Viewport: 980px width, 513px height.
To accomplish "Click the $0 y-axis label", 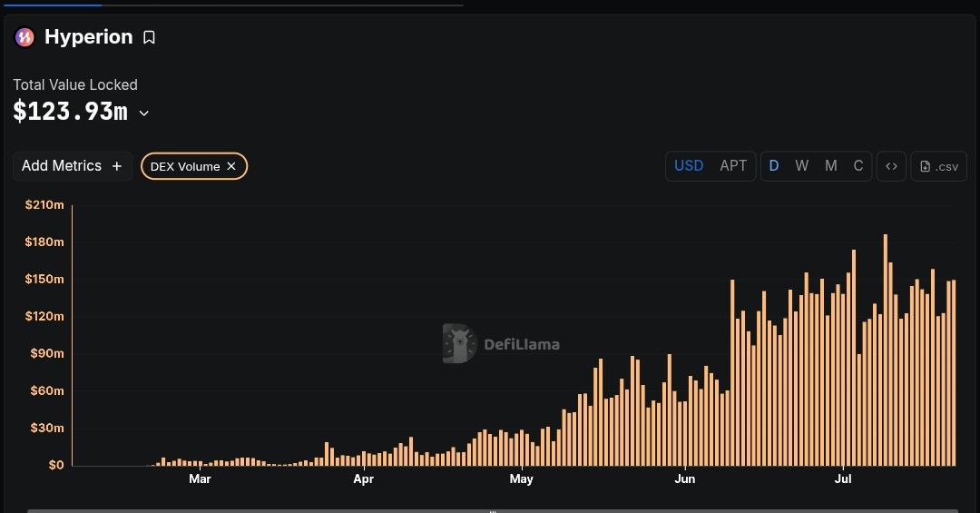I will [56, 465].
